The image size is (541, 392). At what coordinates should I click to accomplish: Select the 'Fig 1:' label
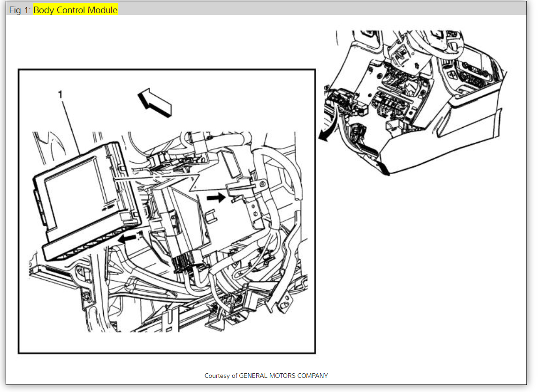[20, 10]
